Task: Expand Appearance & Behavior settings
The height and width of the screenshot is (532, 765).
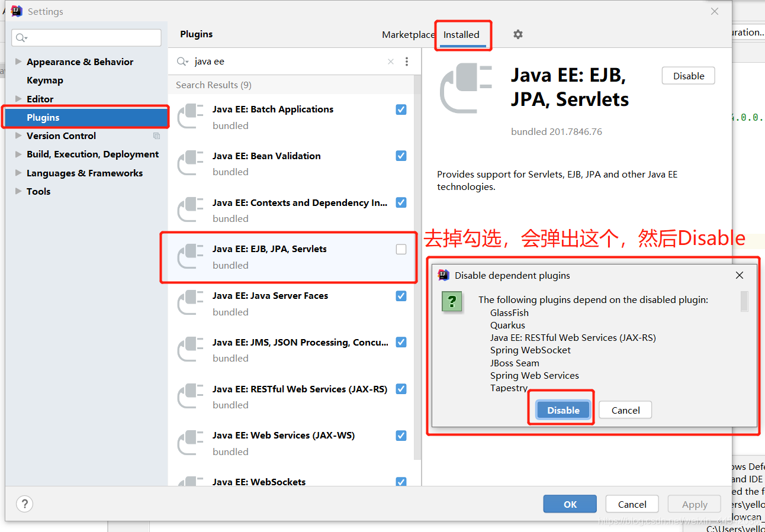Action: point(18,62)
